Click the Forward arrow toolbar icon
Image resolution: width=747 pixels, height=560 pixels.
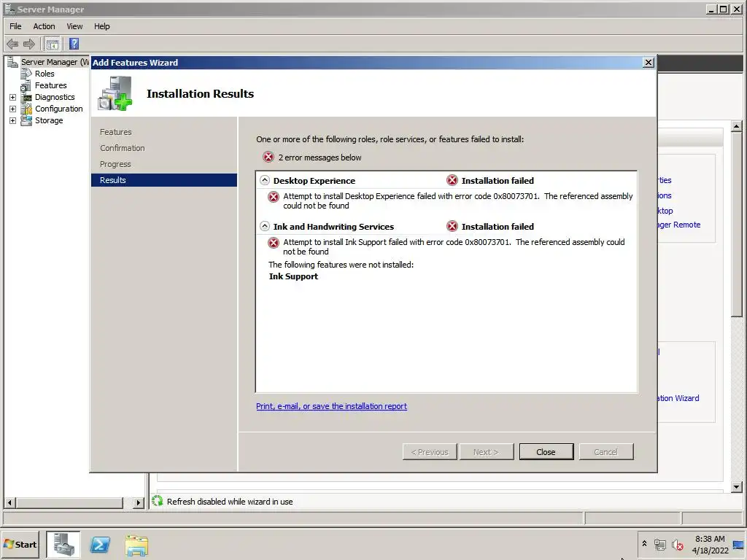coord(29,44)
